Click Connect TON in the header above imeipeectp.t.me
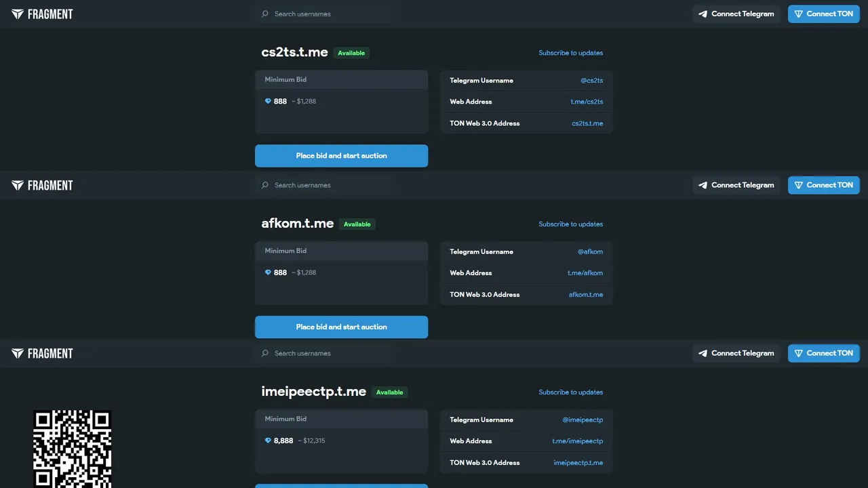This screenshot has width=868, height=488. click(x=824, y=353)
